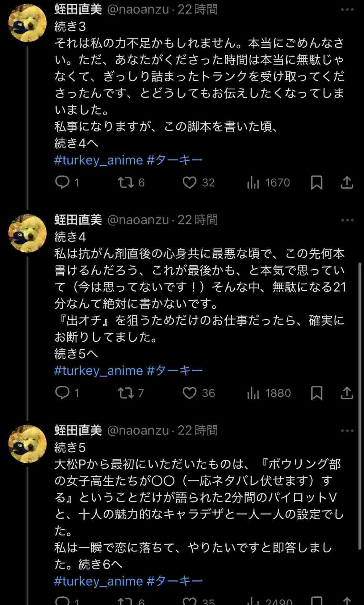
Task: Reply to the 続き3 post
Action: (63, 182)
